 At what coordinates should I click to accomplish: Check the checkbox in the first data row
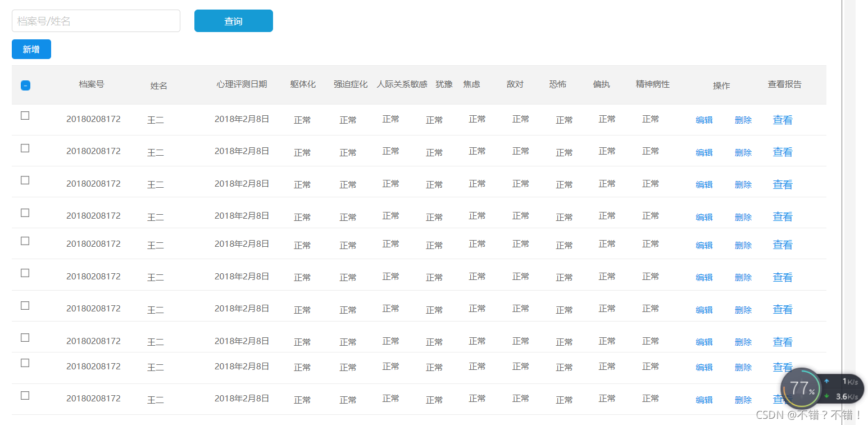click(25, 115)
